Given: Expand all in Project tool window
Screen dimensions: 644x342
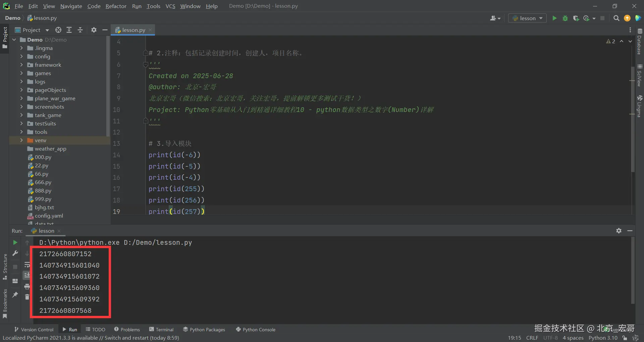Looking at the screenshot, I should 69,30.
